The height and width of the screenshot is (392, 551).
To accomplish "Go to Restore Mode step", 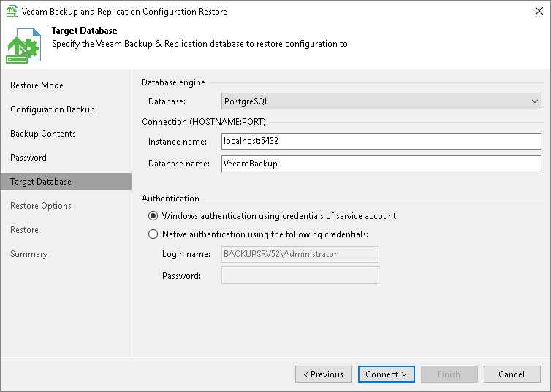I will click(37, 85).
